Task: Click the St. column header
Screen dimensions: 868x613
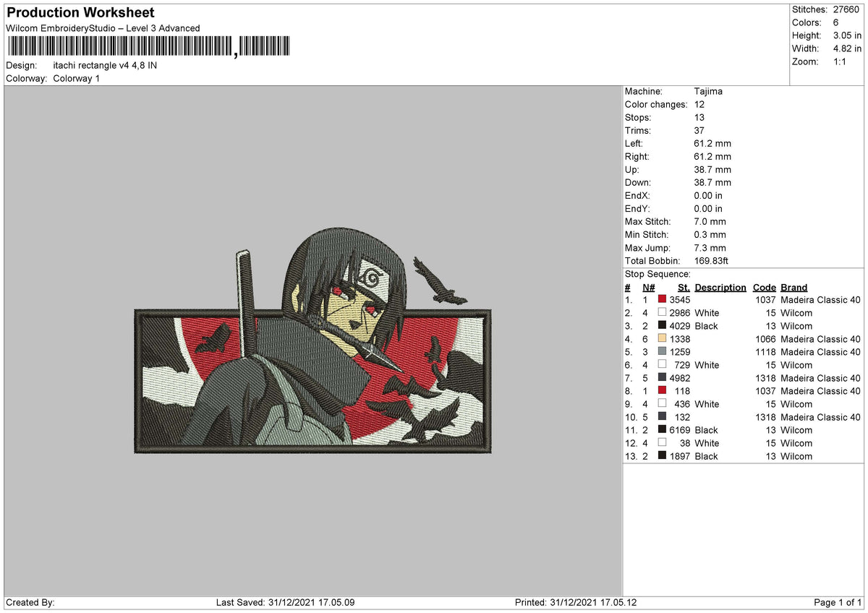Action: (684, 287)
